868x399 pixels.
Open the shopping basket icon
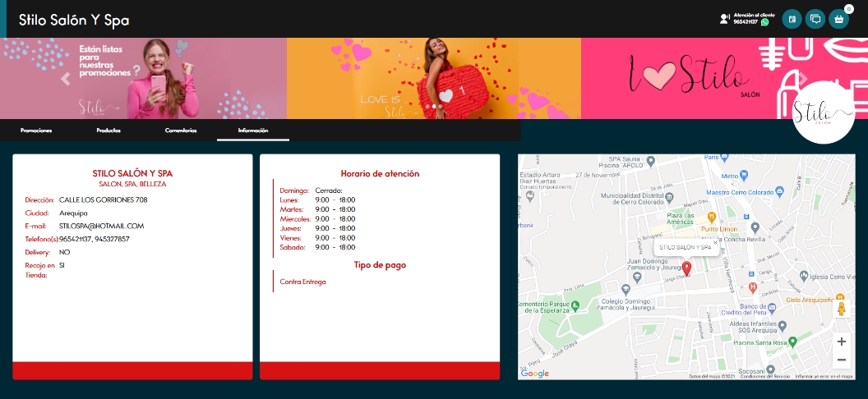pyautogui.click(x=838, y=20)
